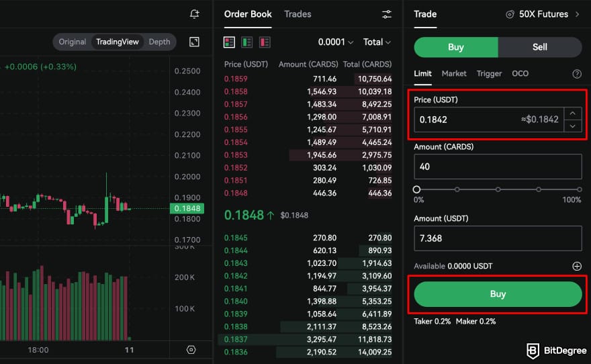The height and width of the screenshot is (364, 591).
Task: Select the 0.1842 bid price
Action: click(236, 276)
